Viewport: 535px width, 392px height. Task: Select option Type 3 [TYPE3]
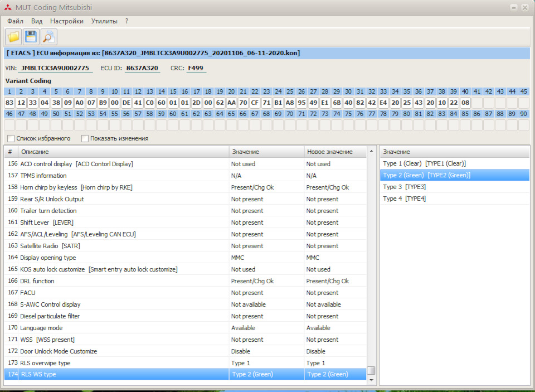(x=455, y=187)
